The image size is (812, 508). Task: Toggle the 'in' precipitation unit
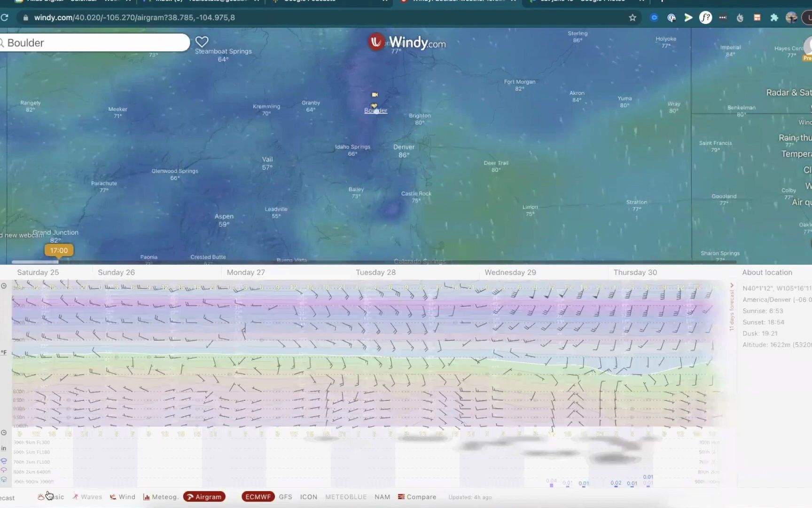coord(3,448)
